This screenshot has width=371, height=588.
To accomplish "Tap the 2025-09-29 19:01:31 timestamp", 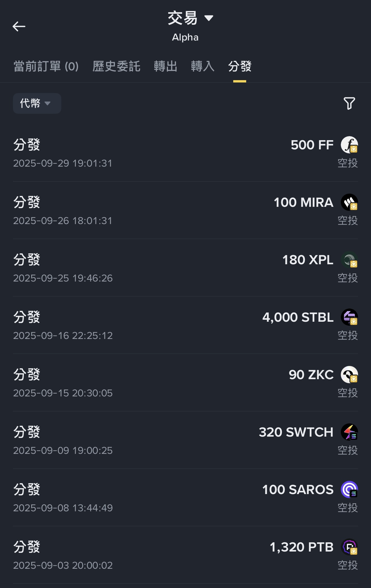I will click(63, 163).
